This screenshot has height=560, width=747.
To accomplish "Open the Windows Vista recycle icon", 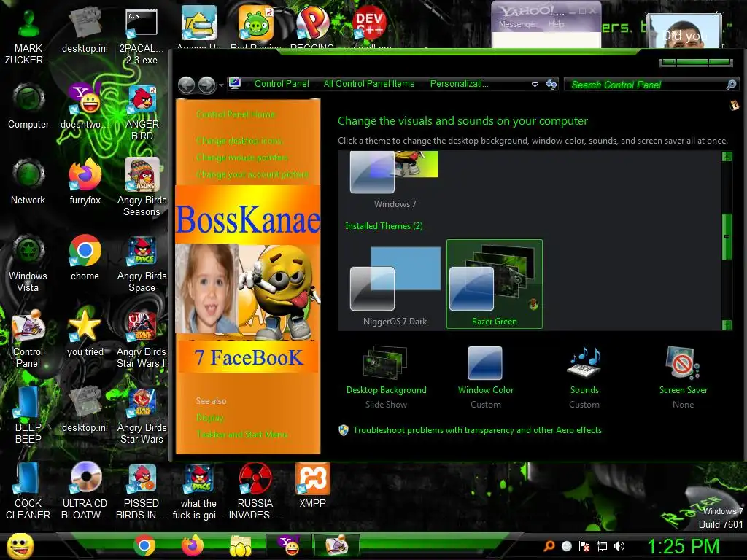I will coord(28,263).
